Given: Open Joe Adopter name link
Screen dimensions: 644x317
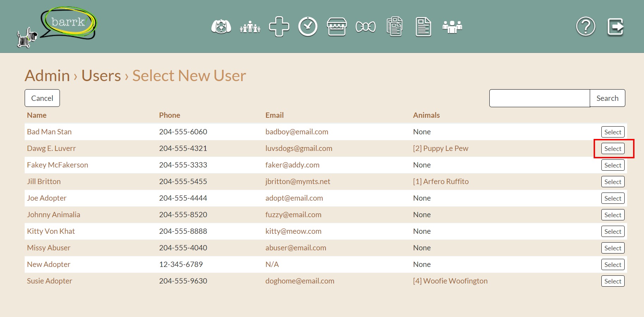Looking at the screenshot, I should [47, 198].
